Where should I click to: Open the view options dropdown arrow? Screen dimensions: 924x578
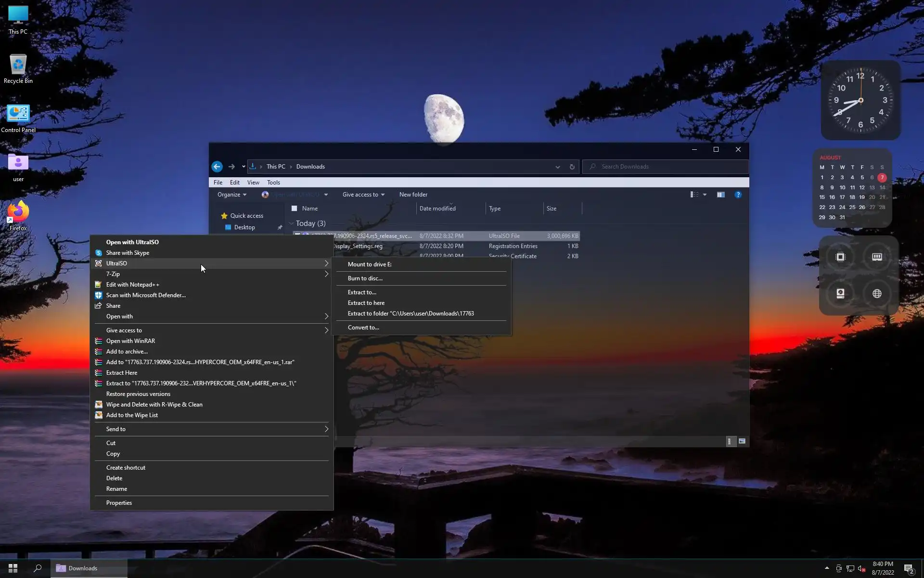point(705,195)
